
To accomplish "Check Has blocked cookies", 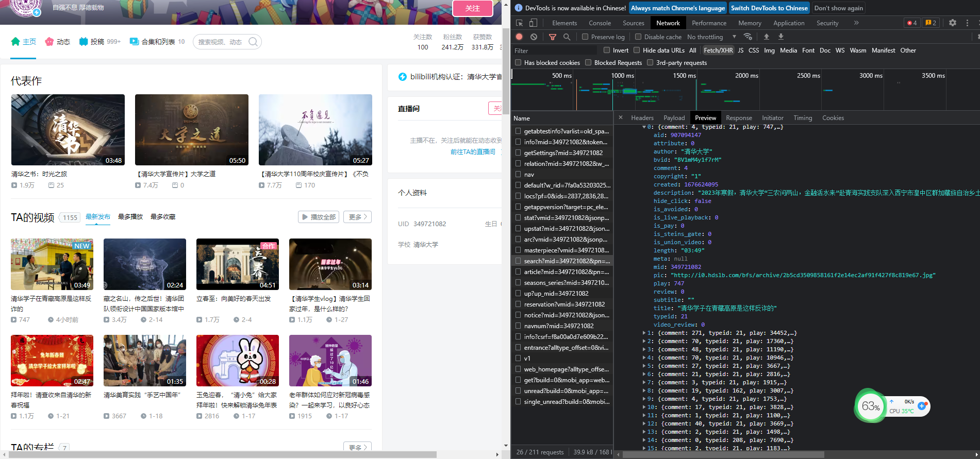I will coord(518,62).
